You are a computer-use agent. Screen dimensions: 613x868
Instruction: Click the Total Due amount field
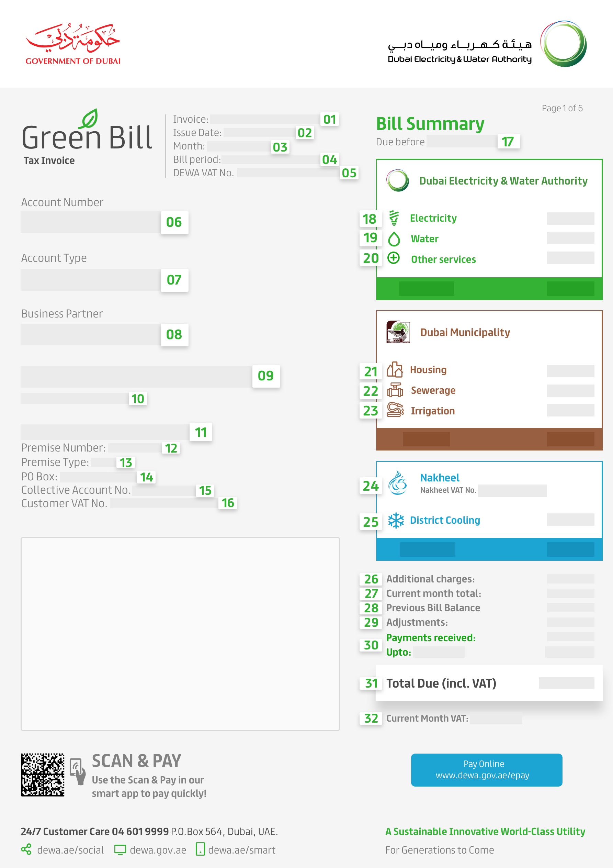[x=566, y=683]
